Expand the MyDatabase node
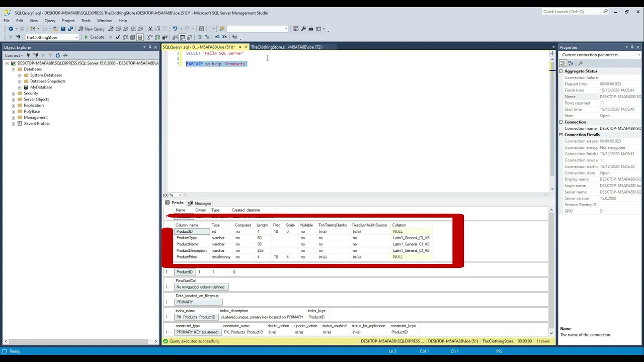The height and width of the screenshot is (362, 644). tap(20, 87)
